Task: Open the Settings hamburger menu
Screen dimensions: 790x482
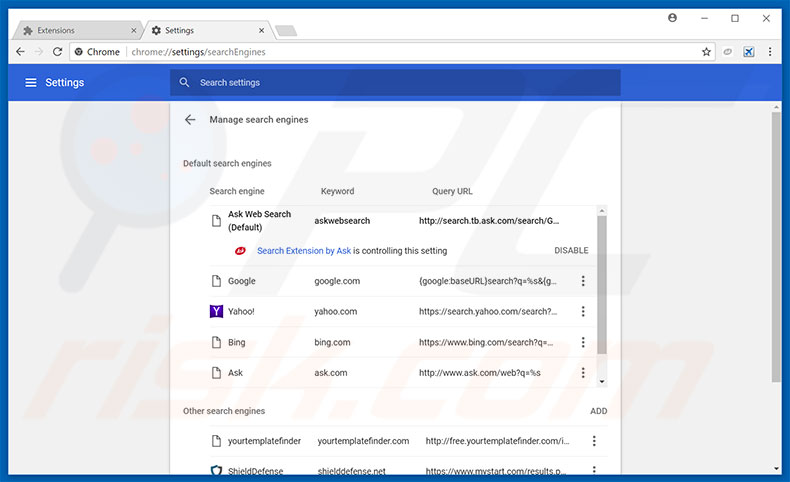Action: (31, 82)
